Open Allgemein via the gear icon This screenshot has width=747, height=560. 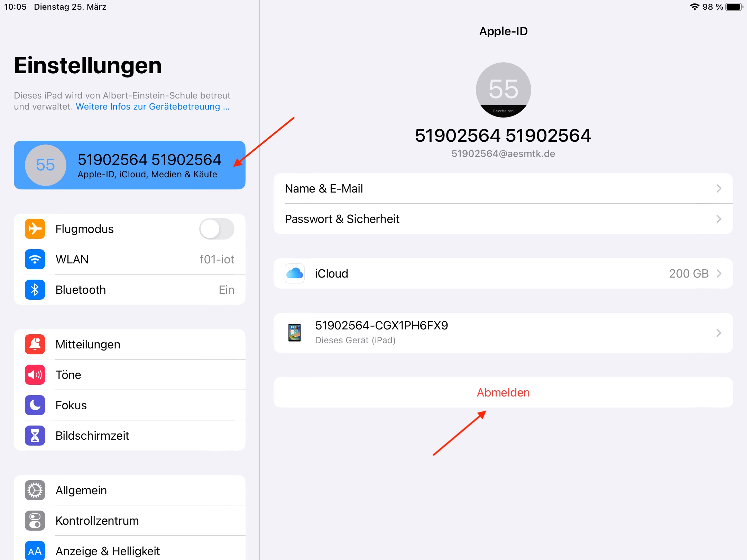35,490
